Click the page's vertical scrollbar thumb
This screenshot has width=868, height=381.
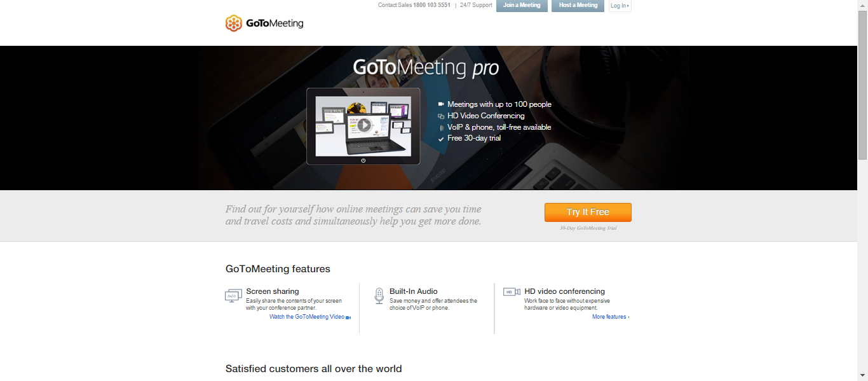(x=862, y=85)
